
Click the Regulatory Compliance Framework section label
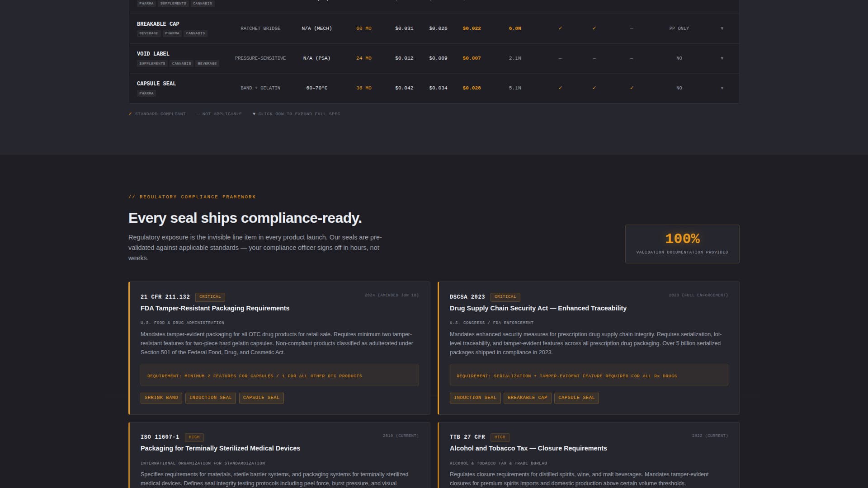coord(192,197)
